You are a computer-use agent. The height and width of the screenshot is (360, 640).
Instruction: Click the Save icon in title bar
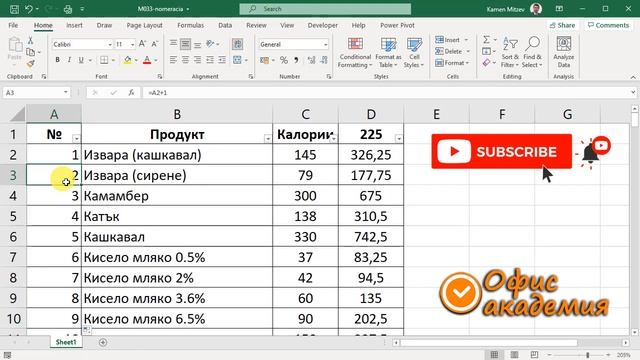tap(14, 9)
